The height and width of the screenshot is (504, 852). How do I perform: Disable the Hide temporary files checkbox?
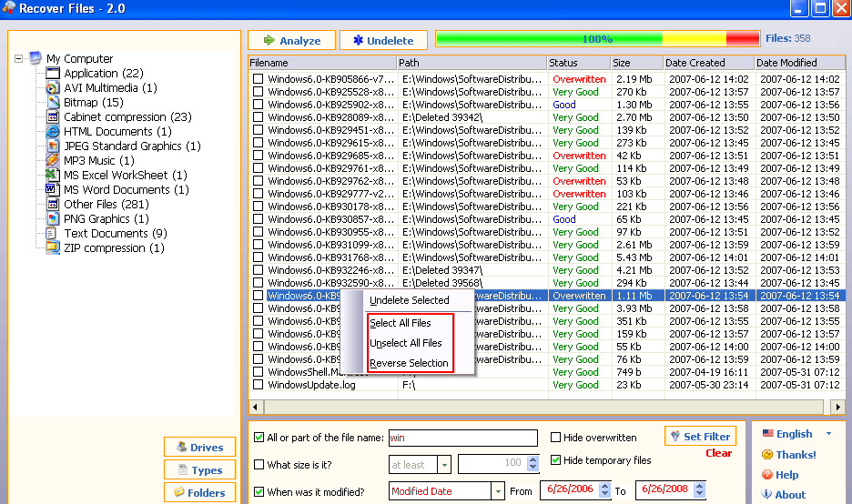click(x=555, y=460)
